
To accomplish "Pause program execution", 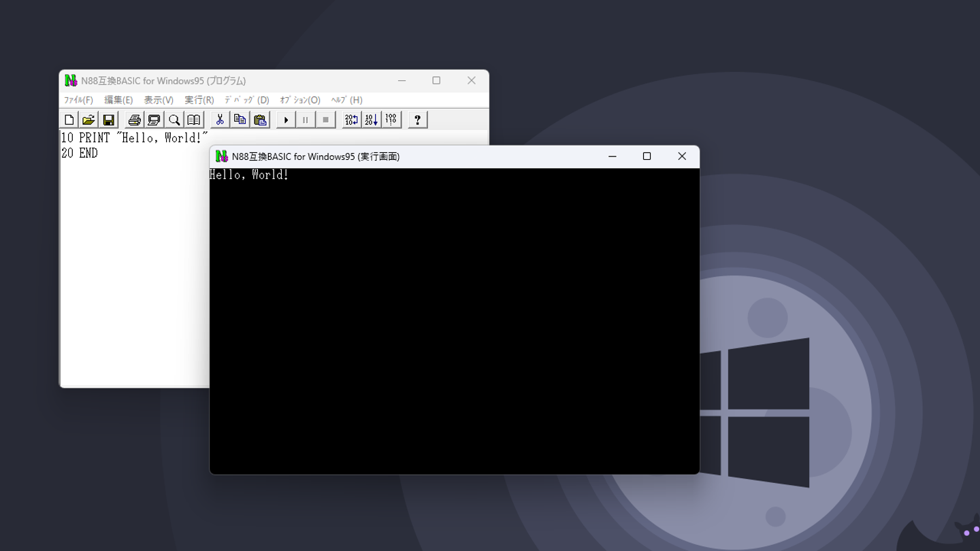I will coord(306,120).
